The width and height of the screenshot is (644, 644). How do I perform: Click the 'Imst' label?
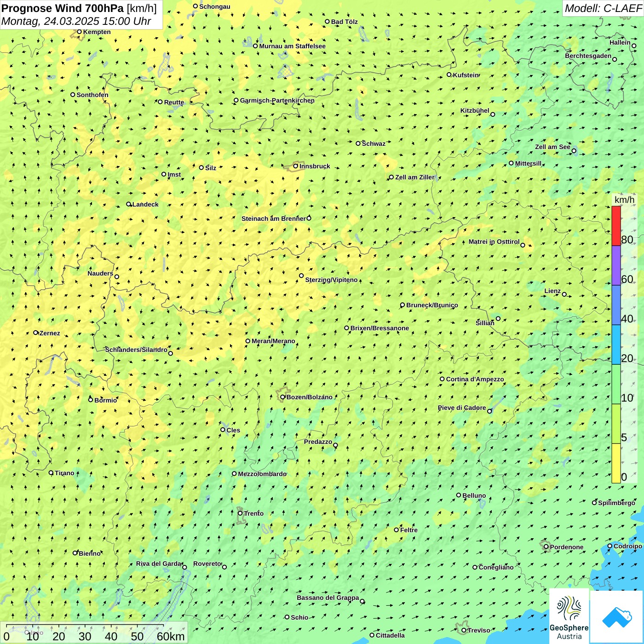pyautogui.click(x=174, y=174)
